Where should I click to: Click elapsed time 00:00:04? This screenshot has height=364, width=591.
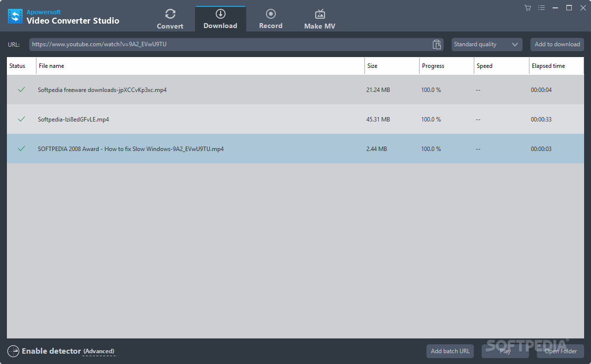(x=541, y=90)
